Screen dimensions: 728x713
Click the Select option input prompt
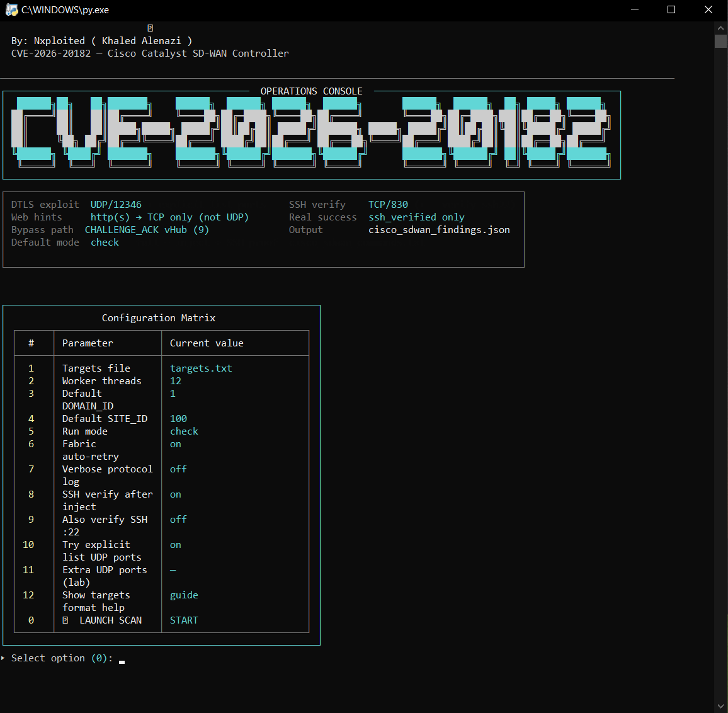[62, 658]
